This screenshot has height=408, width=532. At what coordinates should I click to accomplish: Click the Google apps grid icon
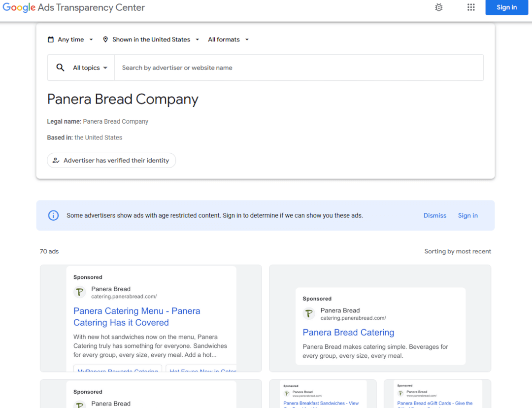click(470, 7)
